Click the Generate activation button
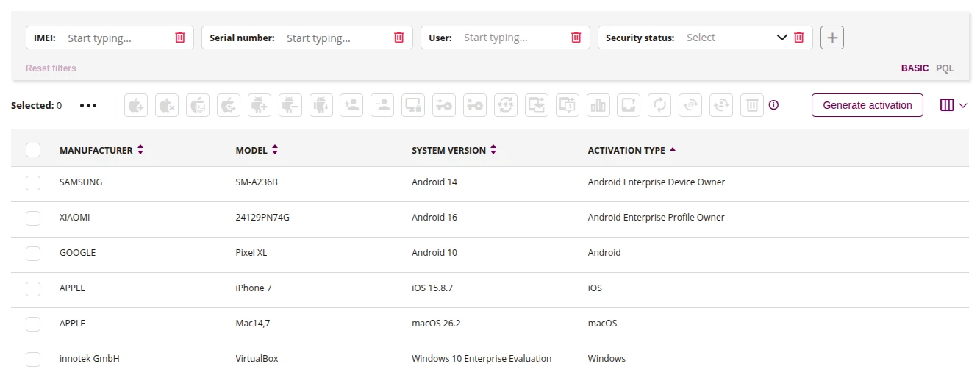The height and width of the screenshot is (389, 980). coord(868,105)
